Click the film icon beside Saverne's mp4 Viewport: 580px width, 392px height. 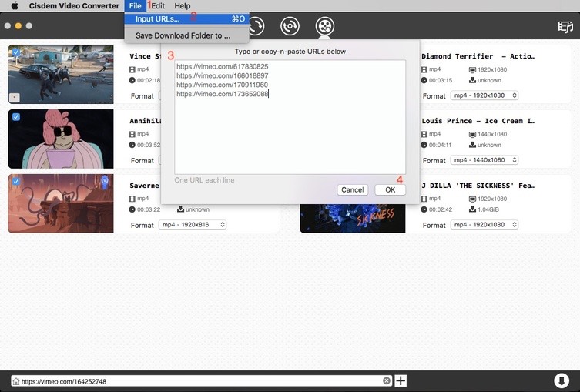132,199
